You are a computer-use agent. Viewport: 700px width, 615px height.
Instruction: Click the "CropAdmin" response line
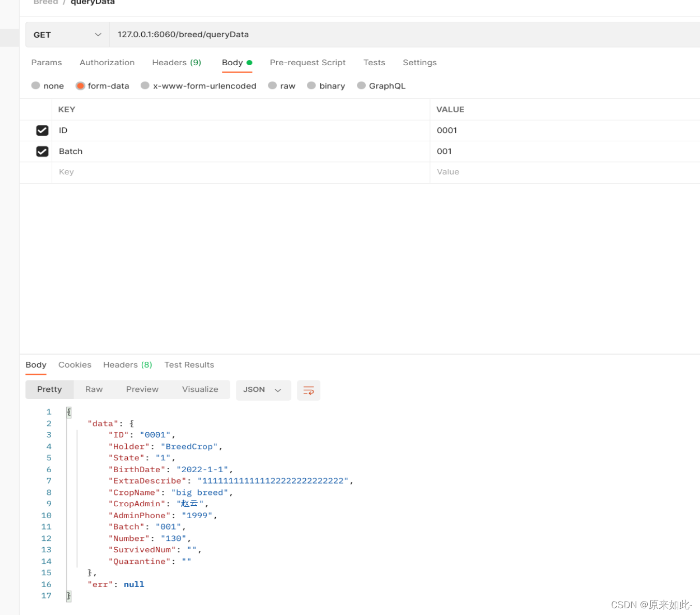[158, 504]
